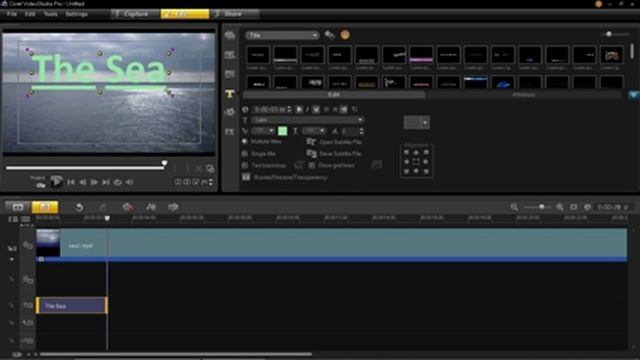
Task: Open the sound mixer icon in timeline toolbar
Action: [x=151, y=207]
